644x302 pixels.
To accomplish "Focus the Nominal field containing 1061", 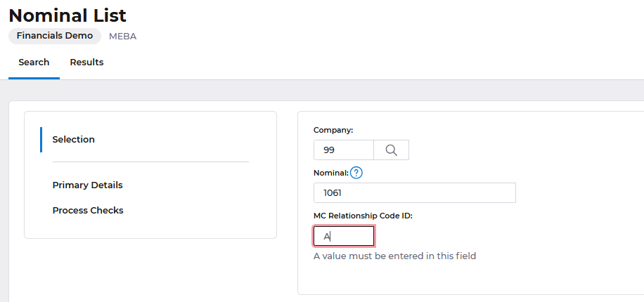I will pos(414,193).
